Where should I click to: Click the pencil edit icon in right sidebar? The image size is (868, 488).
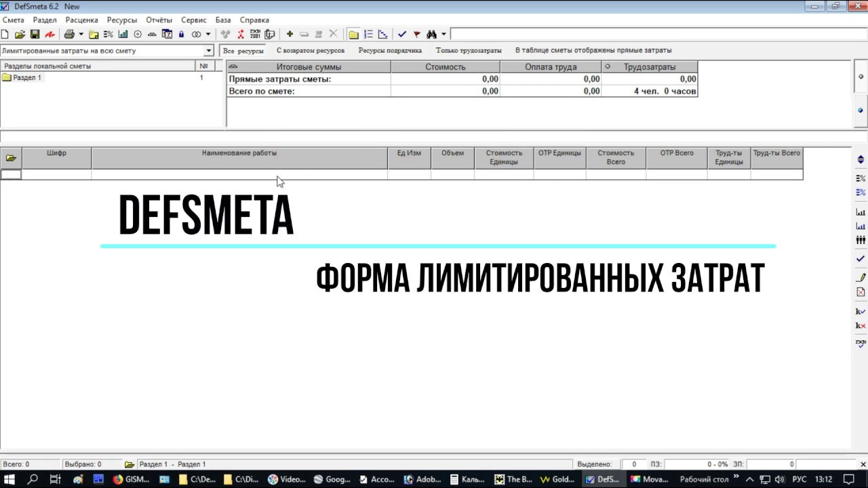coord(861,278)
